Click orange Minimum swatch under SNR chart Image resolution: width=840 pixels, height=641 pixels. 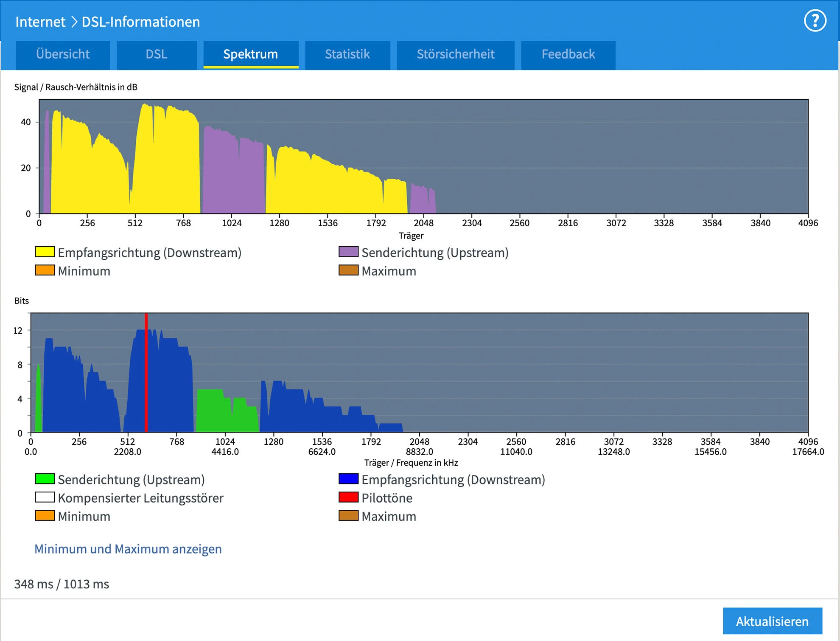coord(45,270)
